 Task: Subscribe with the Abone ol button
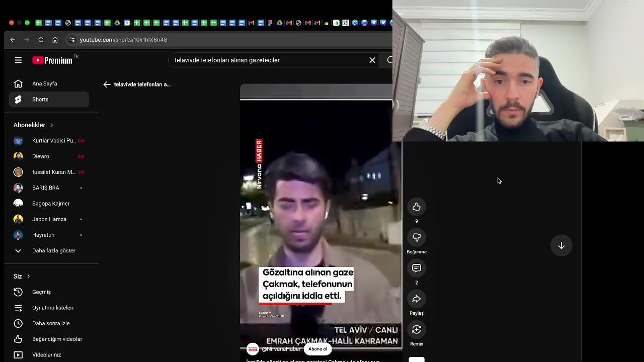317,349
